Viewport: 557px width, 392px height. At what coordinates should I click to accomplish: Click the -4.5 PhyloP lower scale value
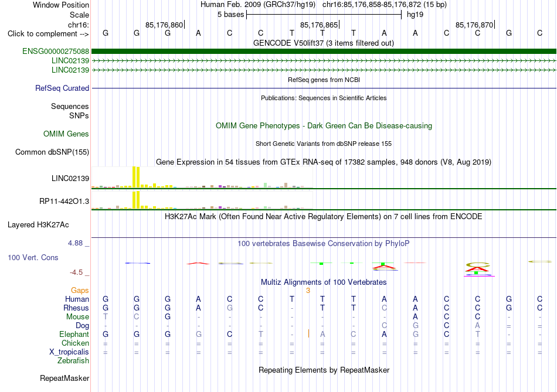click(76, 272)
